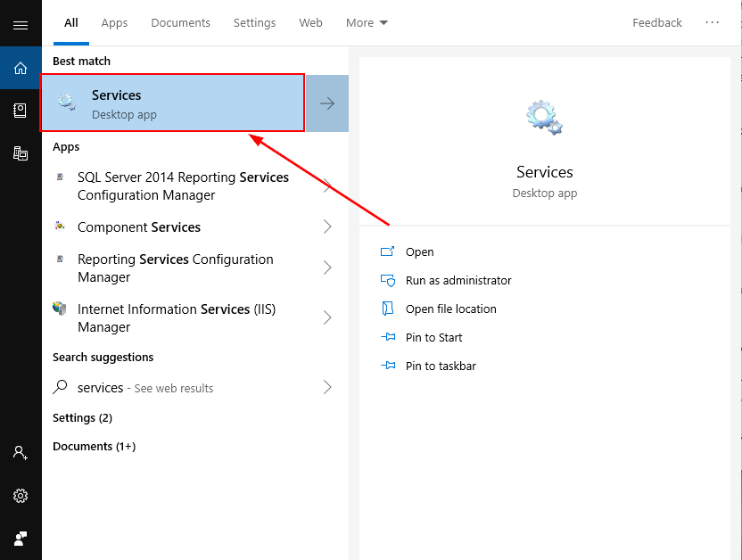The height and width of the screenshot is (560, 742).
Task: Click the Internet Information Services Manager icon
Action: (x=60, y=309)
